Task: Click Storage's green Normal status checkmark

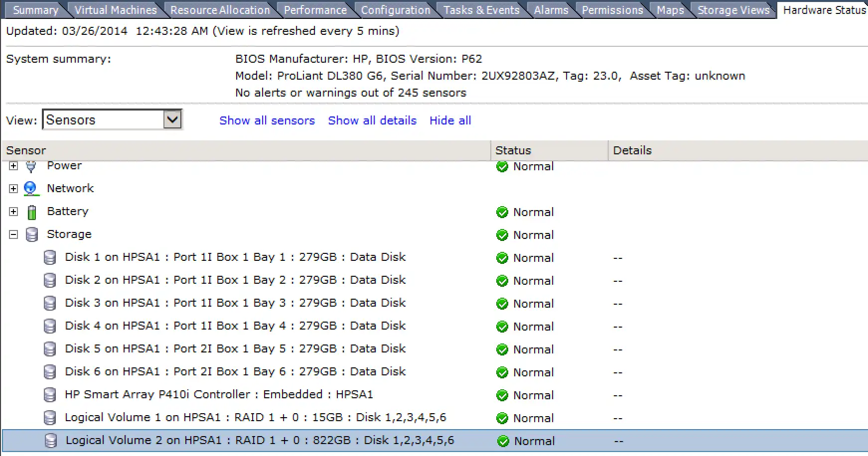Action: 502,235
